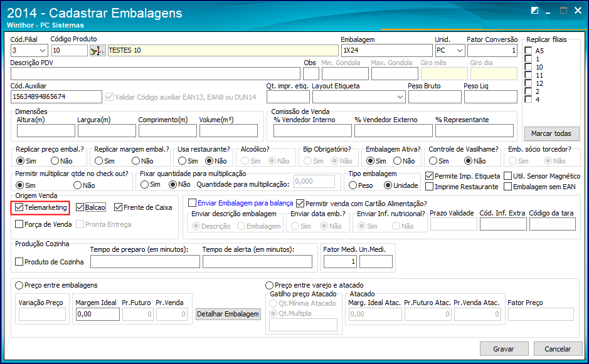The image size is (589, 364).
Task: Open product search icon beside Código Produto
Action: point(97,50)
